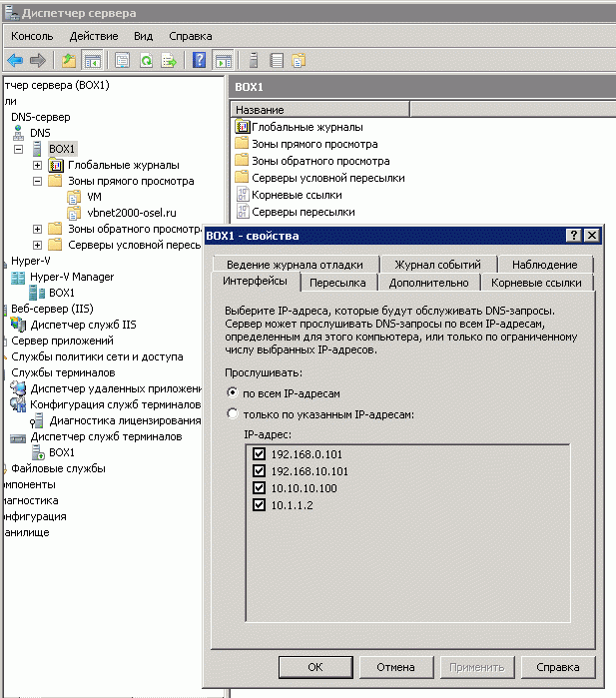Switch to Журнал событий tab

pos(438,265)
